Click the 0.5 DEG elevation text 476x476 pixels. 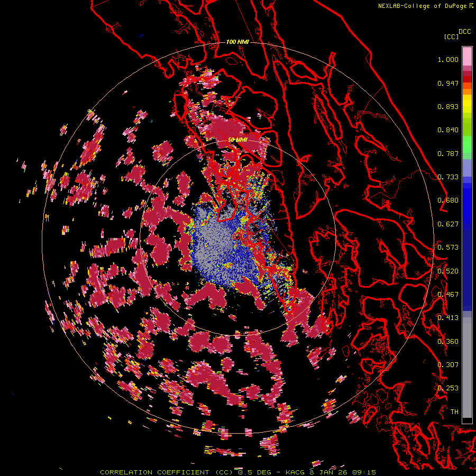254,472
